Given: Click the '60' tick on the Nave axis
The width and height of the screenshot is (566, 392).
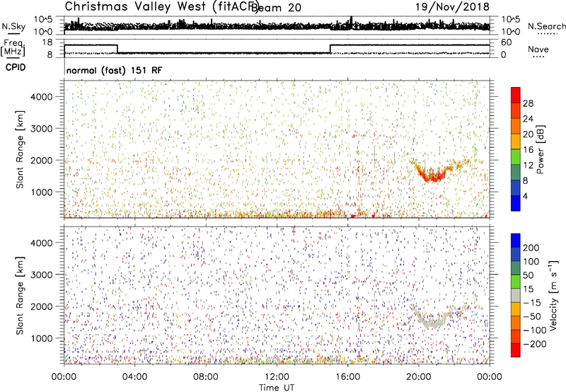Looking at the screenshot, I should coord(506,42).
